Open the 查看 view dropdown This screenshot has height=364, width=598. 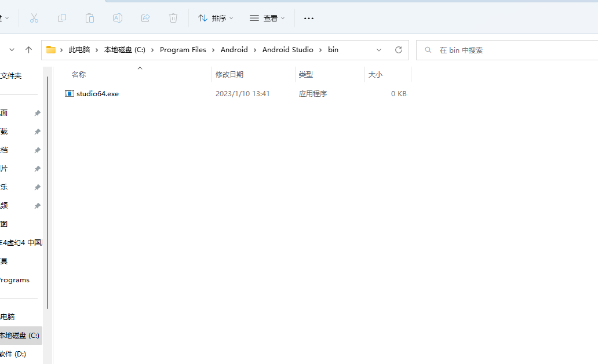click(267, 18)
